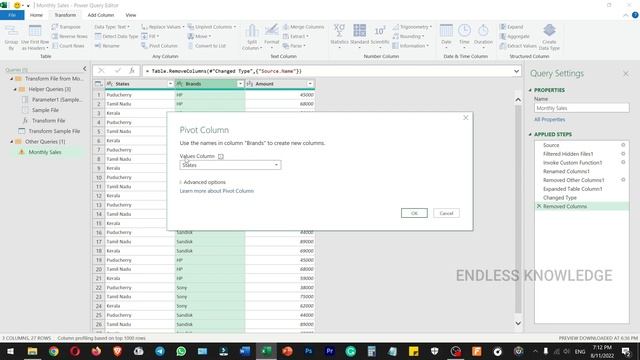Click the Detect Data Type icon
This screenshot has height=360, width=640.
(x=98, y=36)
